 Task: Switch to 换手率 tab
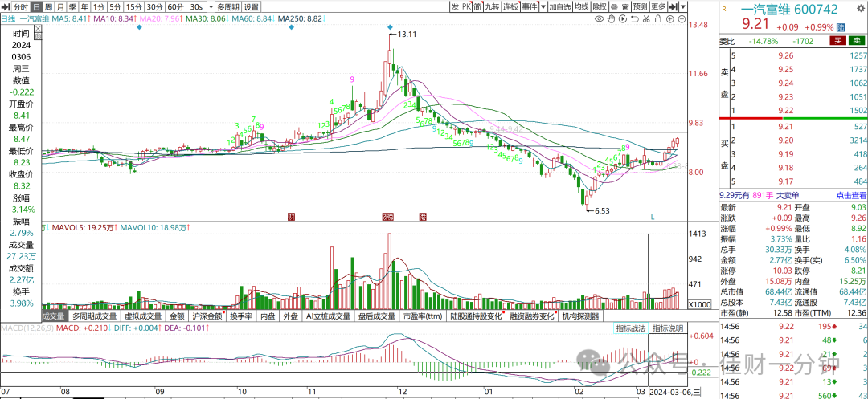[x=241, y=316]
